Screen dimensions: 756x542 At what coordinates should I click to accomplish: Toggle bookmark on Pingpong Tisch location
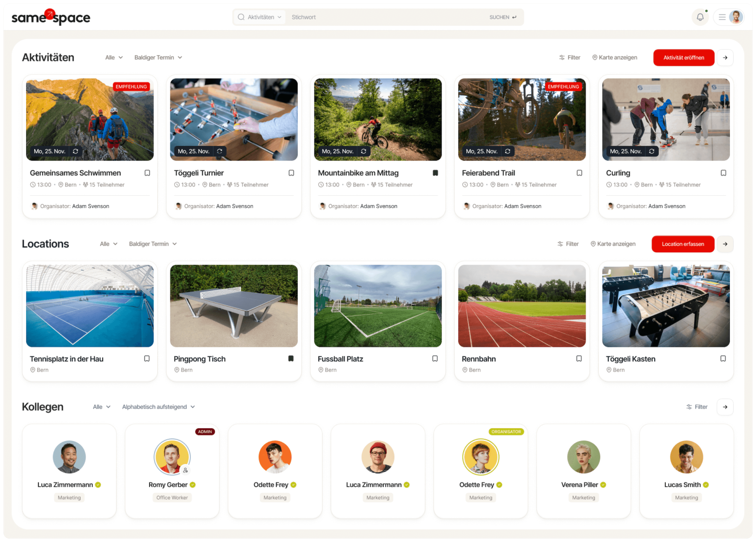[x=291, y=358]
